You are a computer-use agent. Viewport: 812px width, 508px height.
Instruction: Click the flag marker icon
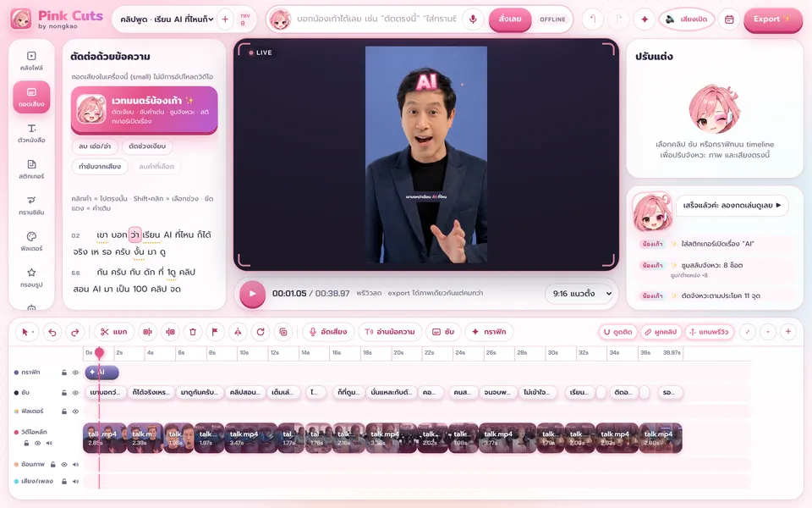(x=215, y=332)
